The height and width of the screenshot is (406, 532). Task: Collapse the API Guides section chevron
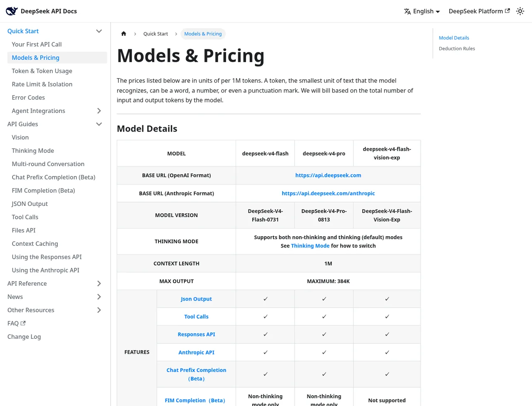pos(99,124)
